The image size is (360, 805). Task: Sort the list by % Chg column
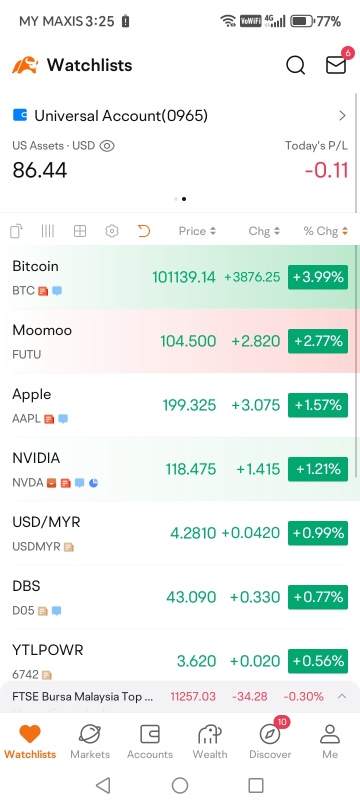[x=326, y=231]
